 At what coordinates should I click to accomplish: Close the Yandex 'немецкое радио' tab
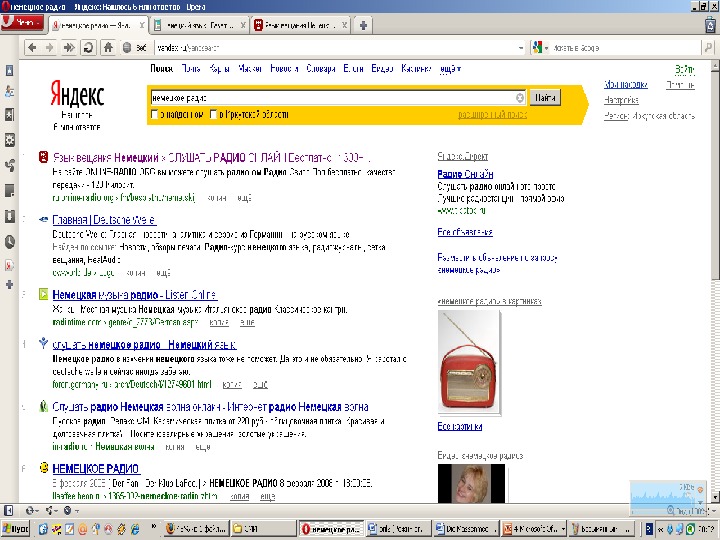(142, 25)
